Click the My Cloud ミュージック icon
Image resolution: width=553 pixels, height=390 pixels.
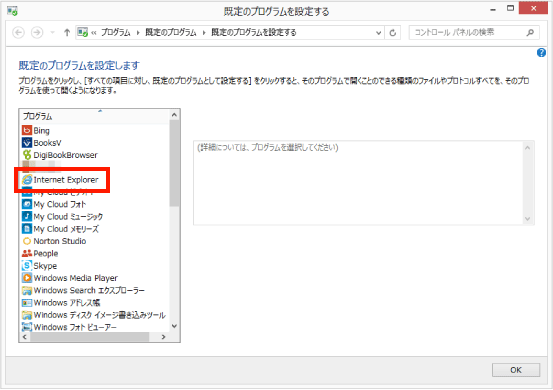[27, 217]
